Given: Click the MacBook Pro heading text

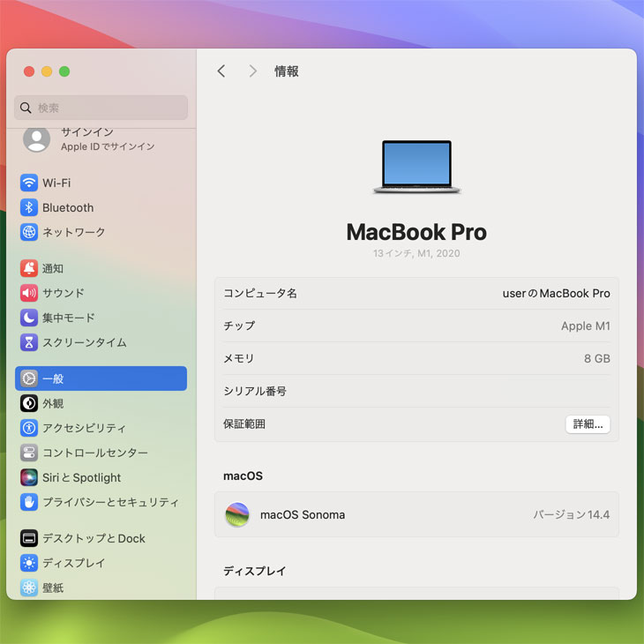Looking at the screenshot, I should (x=416, y=232).
